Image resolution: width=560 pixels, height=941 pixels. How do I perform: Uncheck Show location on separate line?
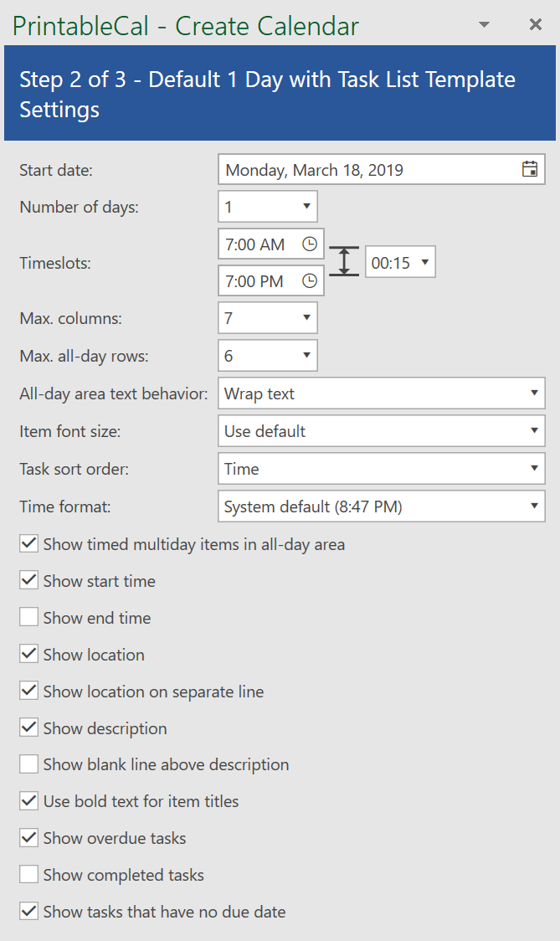point(28,691)
